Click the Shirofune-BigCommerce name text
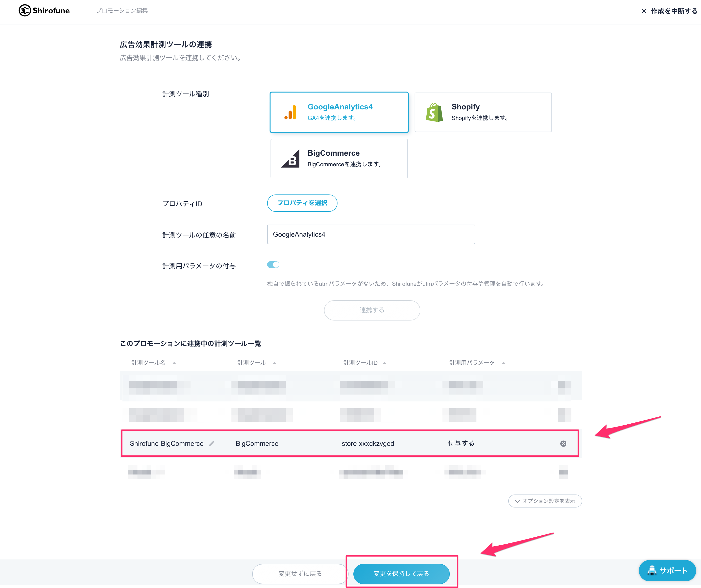 tap(166, 443)
